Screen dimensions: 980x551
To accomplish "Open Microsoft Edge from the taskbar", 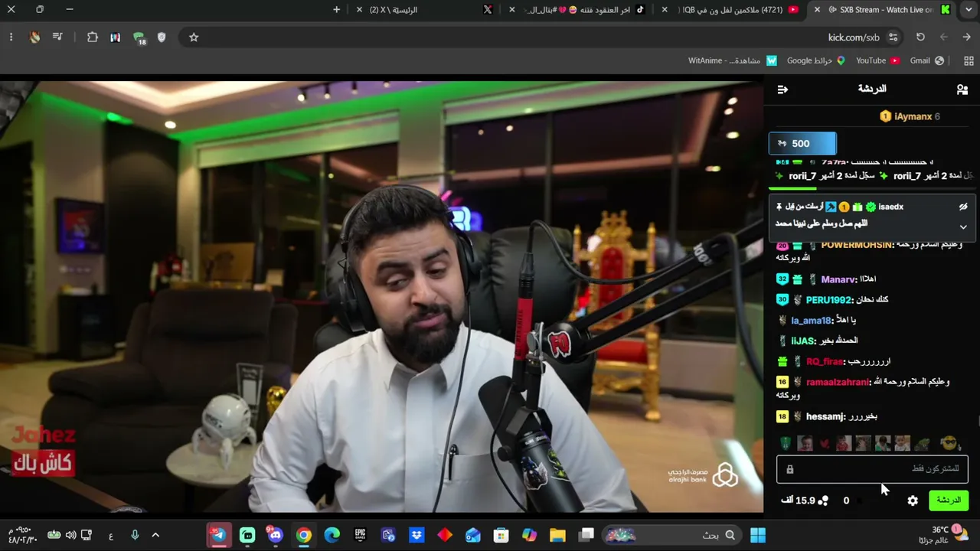I will (x=332, y=535).
